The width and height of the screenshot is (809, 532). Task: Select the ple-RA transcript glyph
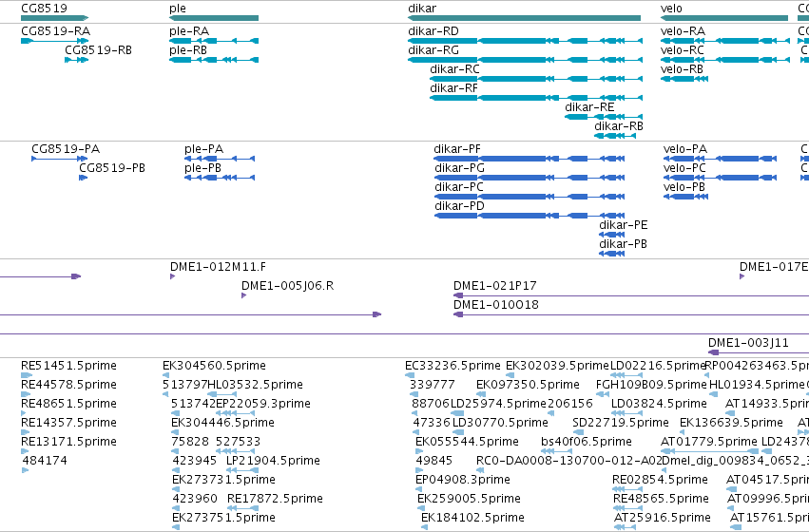tap(214, 41)
